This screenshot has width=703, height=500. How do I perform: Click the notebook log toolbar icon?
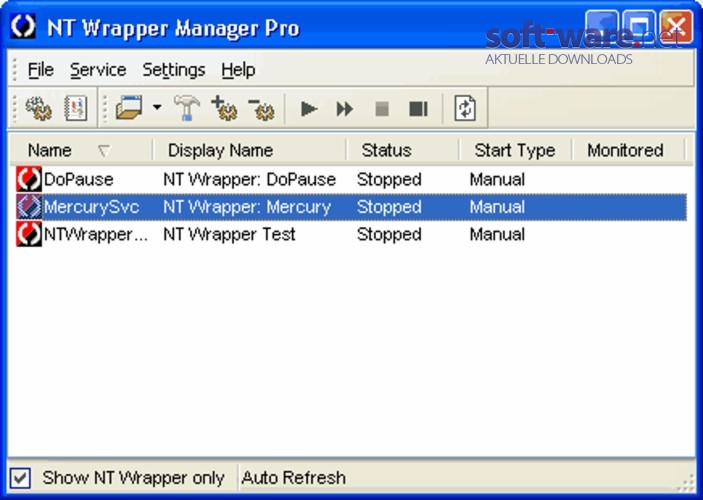point(75,108)
